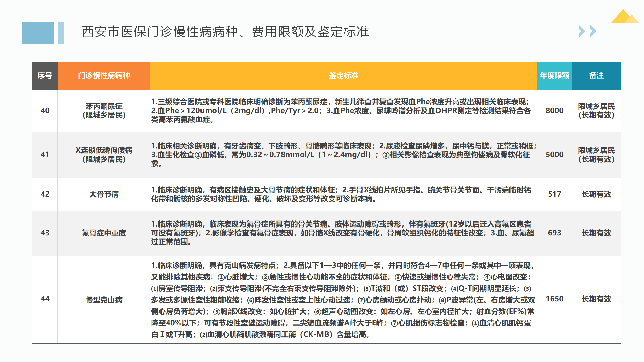The width and height of the screenshot is (644, 362).
Task: Click the 517 annual limit value
Action: pyautogui.click(x=554, y=194)
